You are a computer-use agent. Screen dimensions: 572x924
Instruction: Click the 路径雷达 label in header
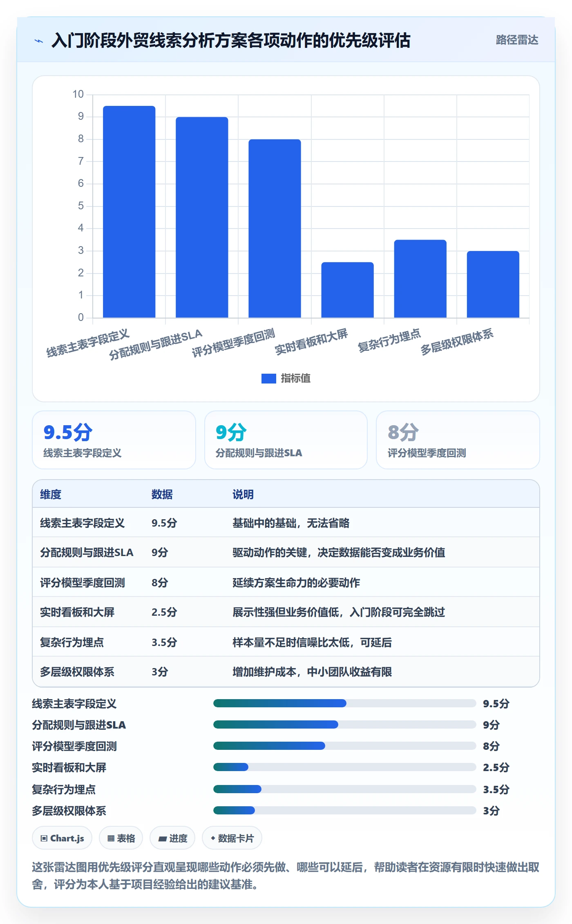(x=516, y=40)
